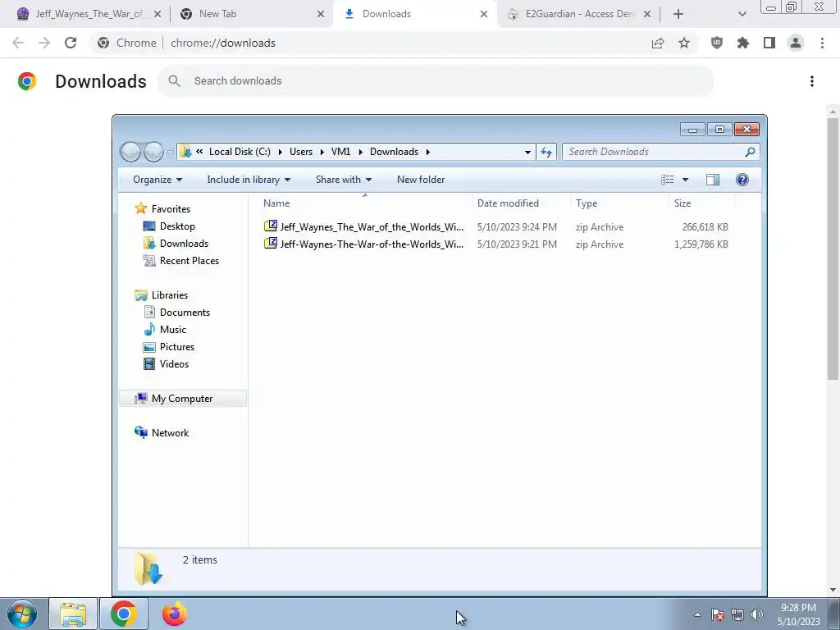Open the Videos library

pos(174,363)
